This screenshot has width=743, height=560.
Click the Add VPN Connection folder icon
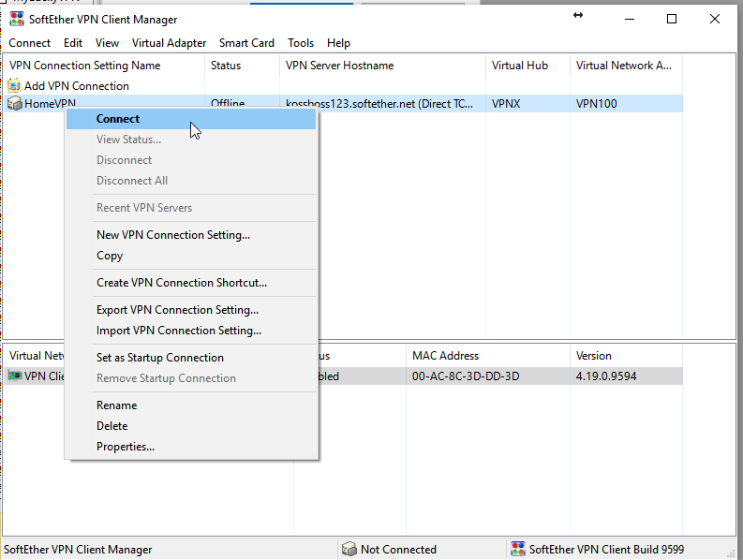point(15,86)
